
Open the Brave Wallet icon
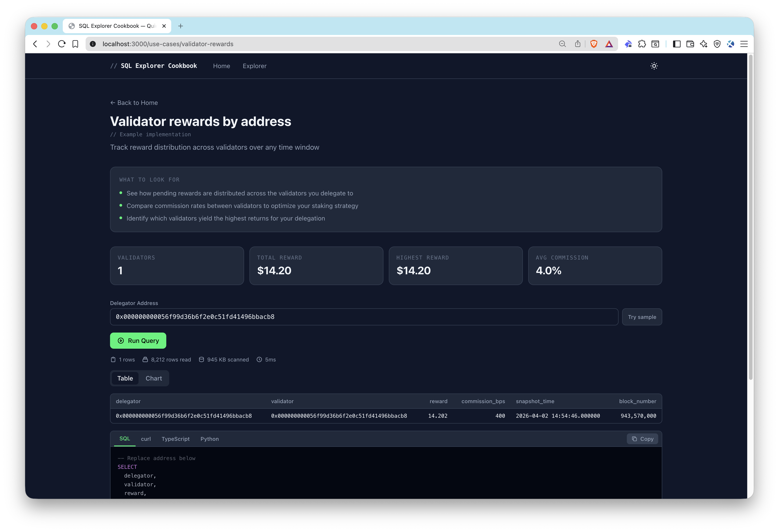click(690, 44)
